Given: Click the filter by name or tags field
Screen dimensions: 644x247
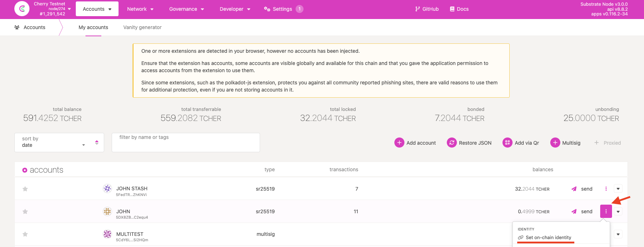Looking at the screenshot, I should [186, 143].
